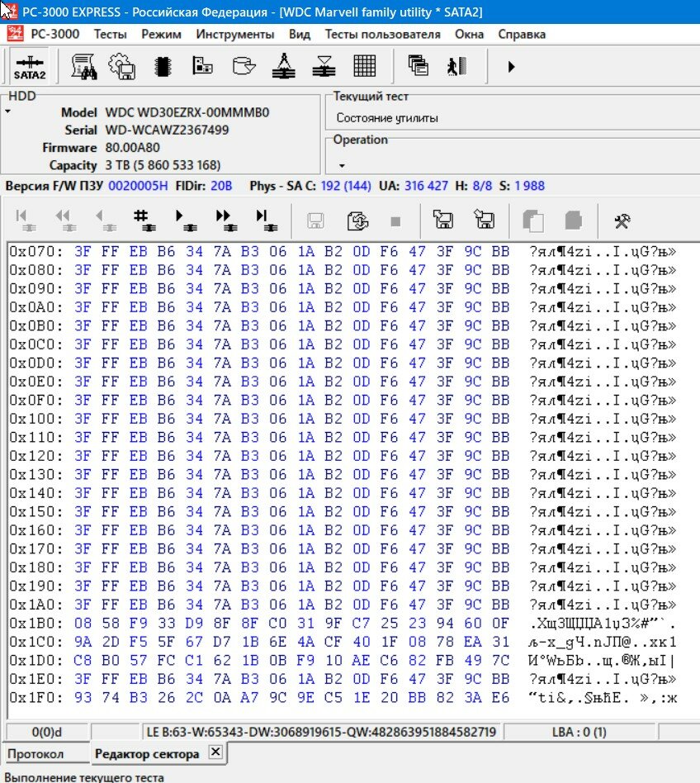Viewport: 700px width, 783px height.
Task: Click the Состояние утилиты current test text
Action: pos(387,118)
